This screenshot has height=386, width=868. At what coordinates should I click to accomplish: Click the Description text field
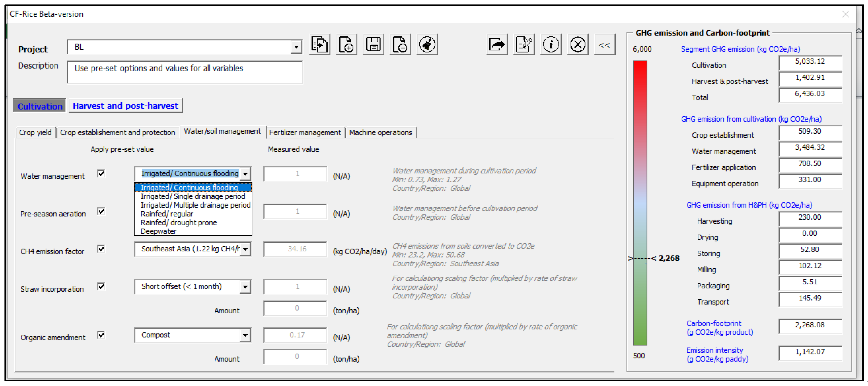(185, 72)
